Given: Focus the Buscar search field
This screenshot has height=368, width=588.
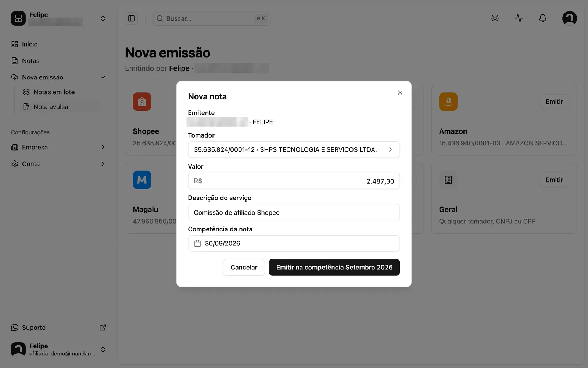Looking at the screenshot, I should 212,18.
